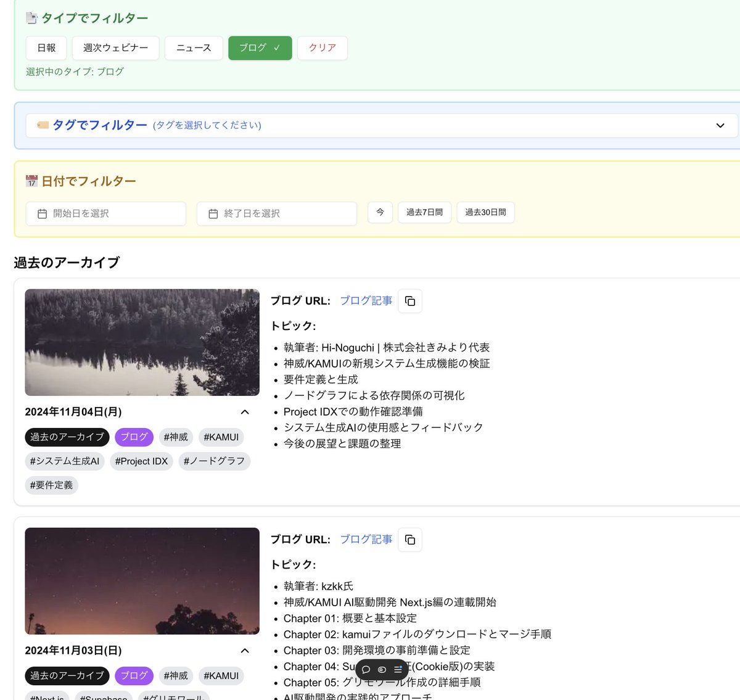The image size is (740, 700).
Task: Click the document icon beside タイプでフィルター
Action: 31,18
